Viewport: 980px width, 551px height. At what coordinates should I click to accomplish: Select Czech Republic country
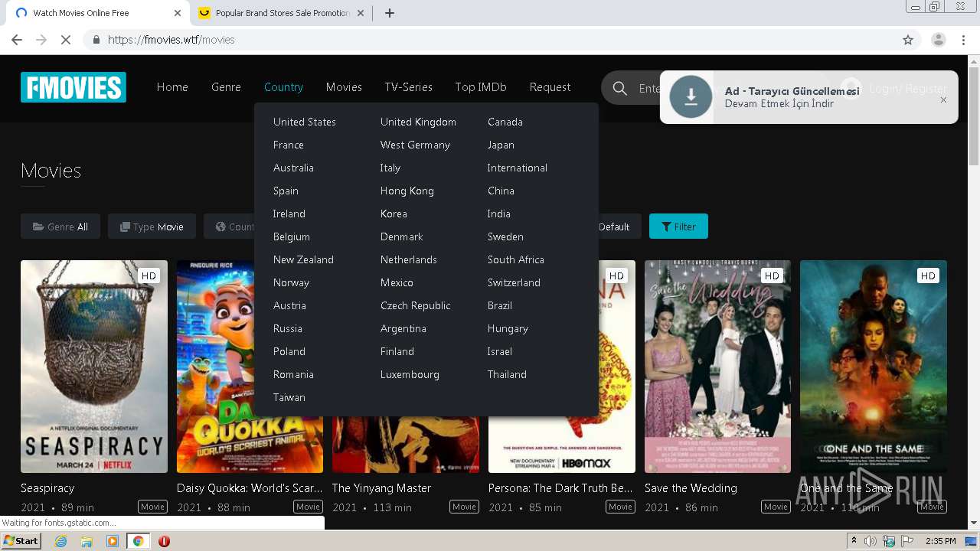click(416, 305)
